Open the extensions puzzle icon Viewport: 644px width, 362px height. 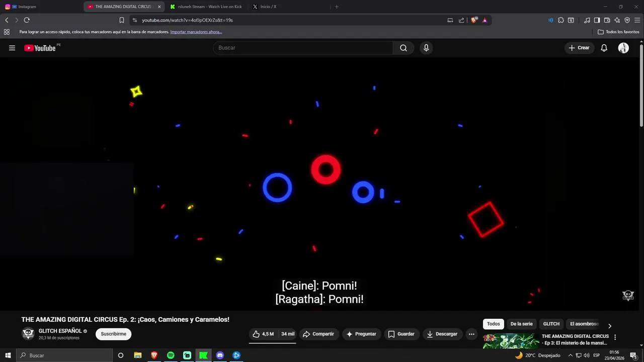pos(561,20)
